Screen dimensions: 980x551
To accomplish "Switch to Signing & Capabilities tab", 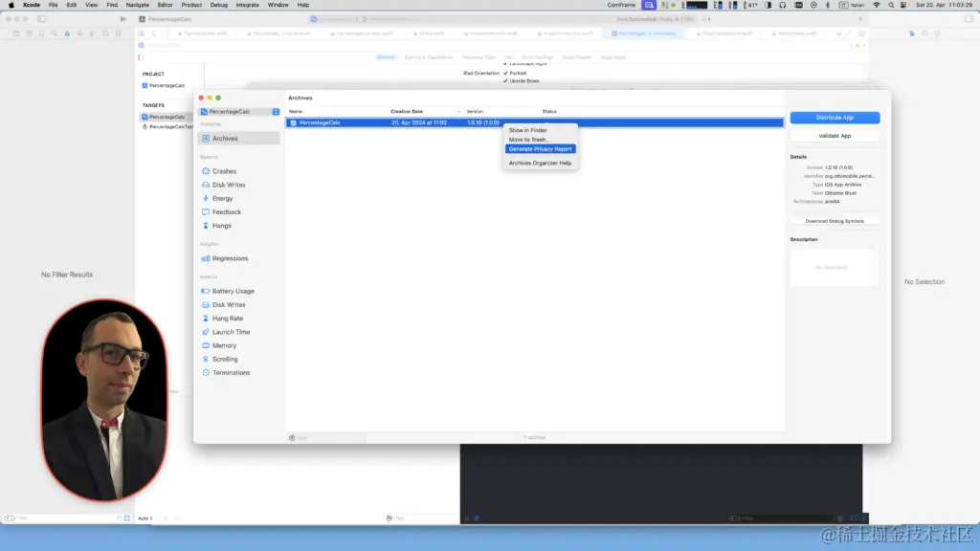I will (428, 57).
